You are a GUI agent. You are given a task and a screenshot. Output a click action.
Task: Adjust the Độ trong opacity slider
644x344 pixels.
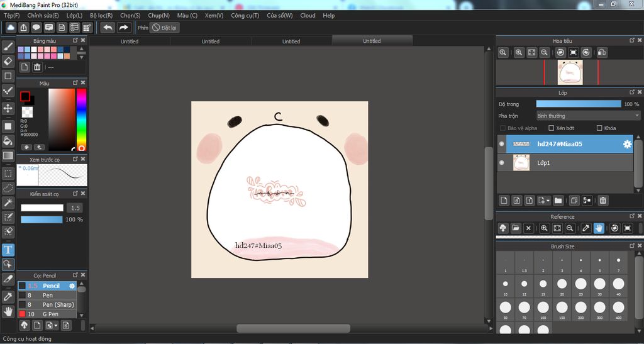[x=579, y=104]
